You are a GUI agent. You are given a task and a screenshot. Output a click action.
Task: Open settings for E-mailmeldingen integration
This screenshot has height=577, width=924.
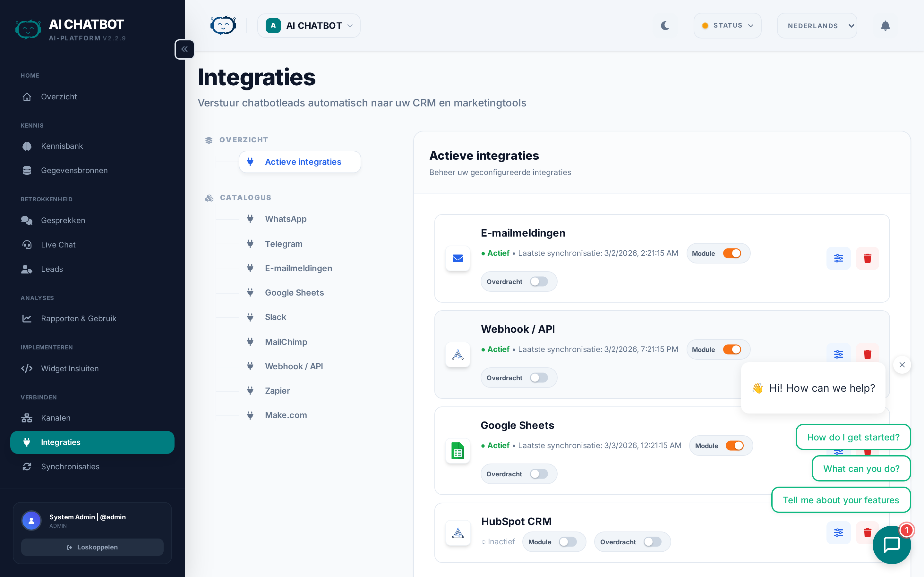click(x=838, y=258)
